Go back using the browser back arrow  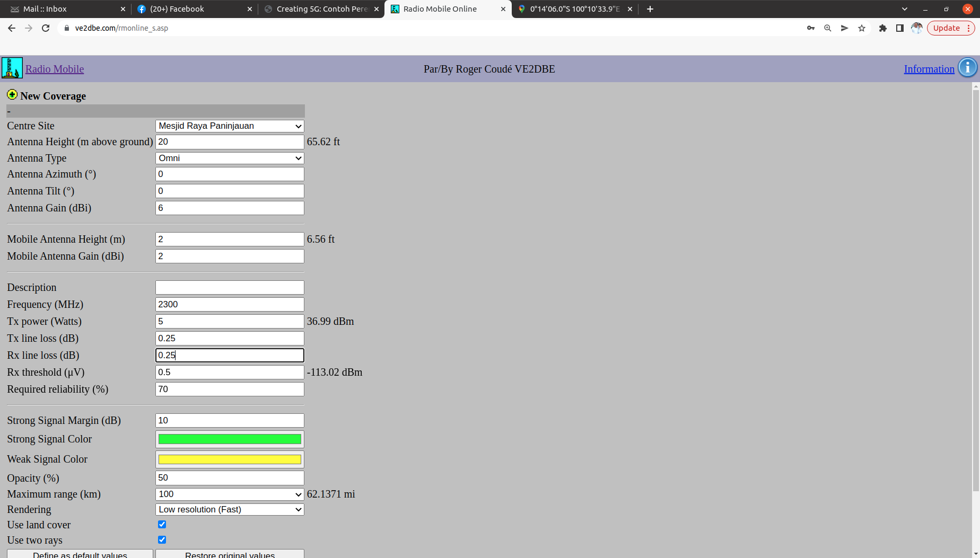tap(12, 28)
